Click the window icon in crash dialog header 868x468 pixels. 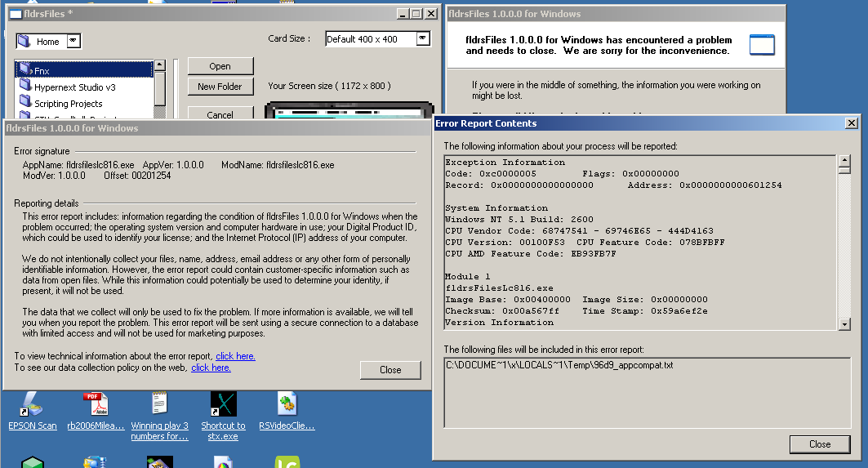click(761, 45)
